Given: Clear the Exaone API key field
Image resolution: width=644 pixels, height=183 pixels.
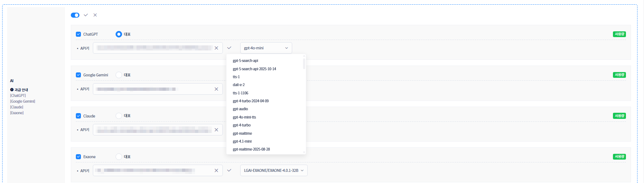Looking at the screenshot, I should click(216, 170).
